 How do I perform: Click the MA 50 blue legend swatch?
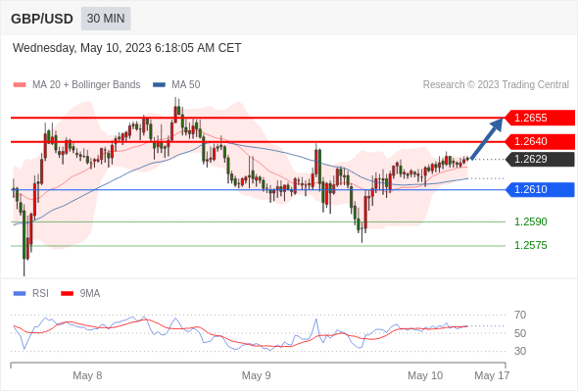(159, 85)
